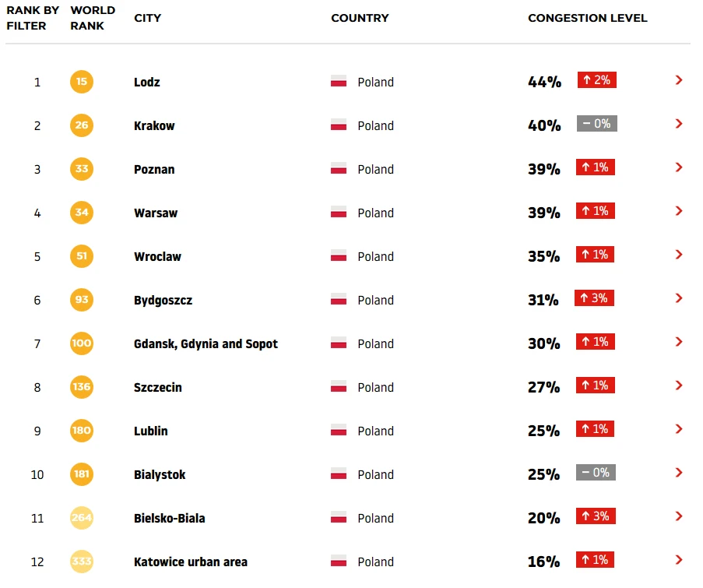Open the Gdansk, Gdynia and Sopot link
Screen dimensions: 703x588
coord(206,343)
